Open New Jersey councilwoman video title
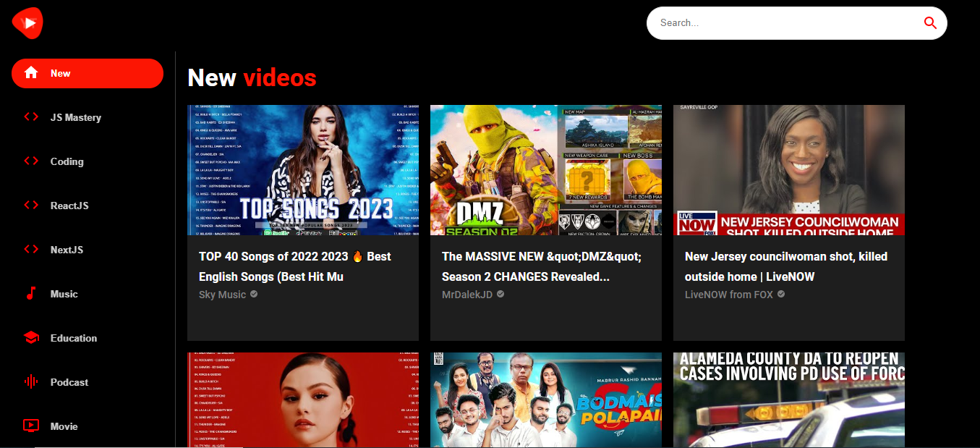 [x=786, y=266]
